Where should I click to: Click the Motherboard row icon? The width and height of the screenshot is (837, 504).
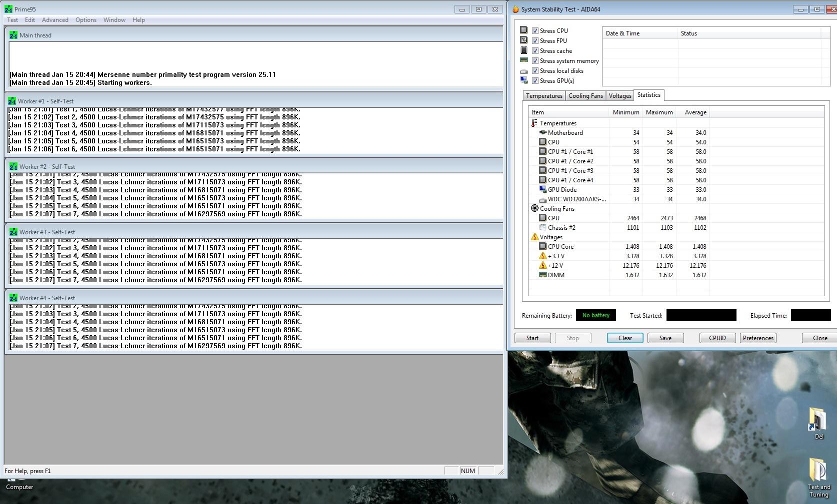pos(542,133)
